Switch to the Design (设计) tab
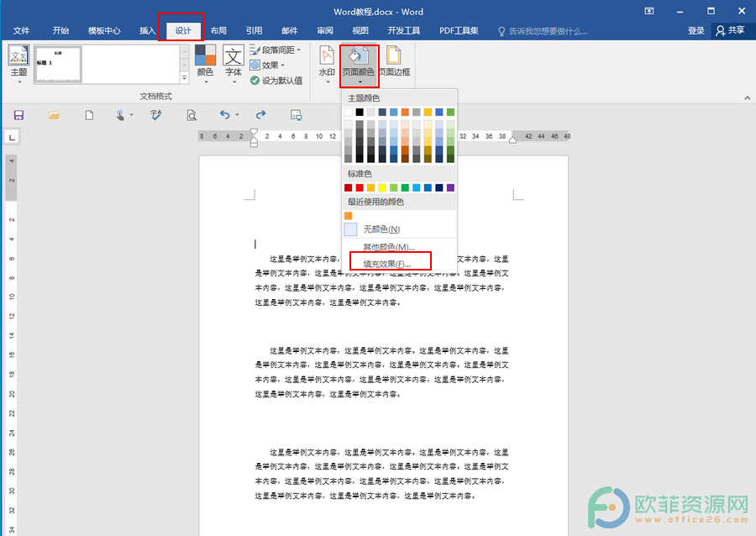The height and width of the screenshot is (536, 756). coord(183,31)
